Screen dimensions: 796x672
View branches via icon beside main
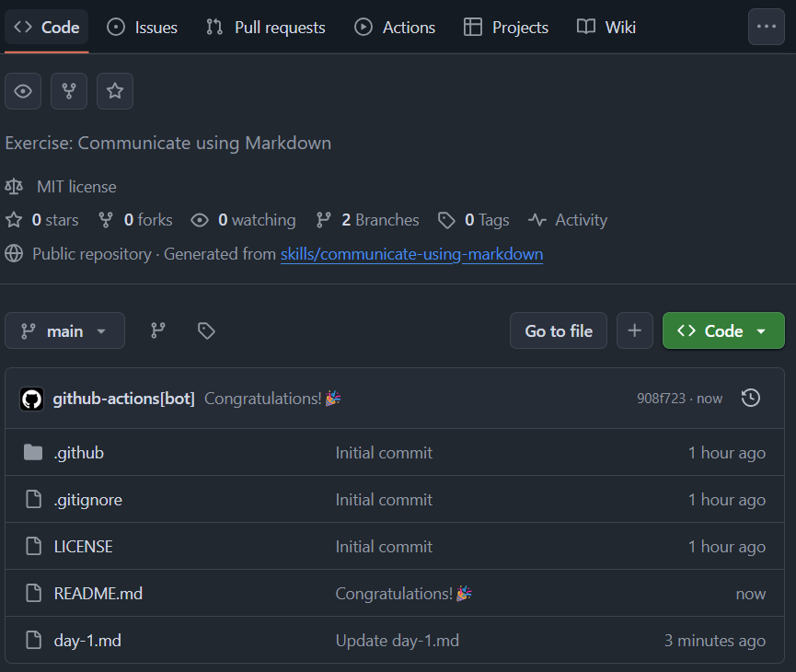[158, 330]
